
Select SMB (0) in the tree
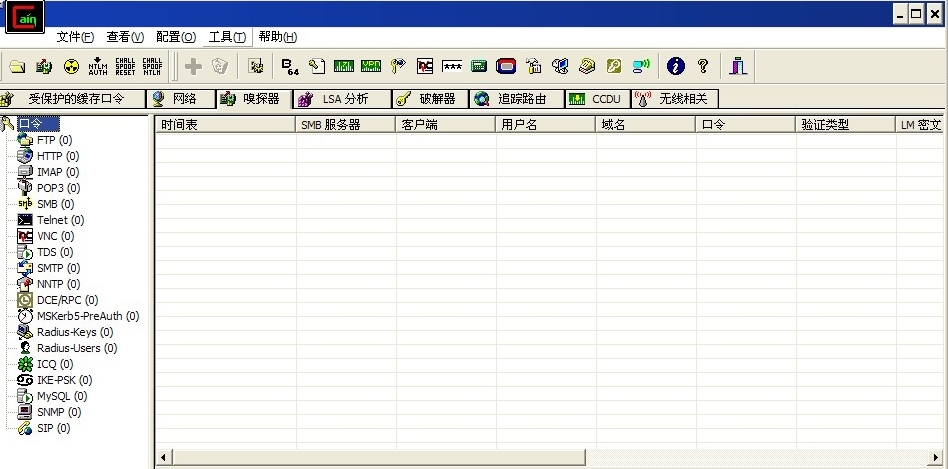tap(56, 204)
